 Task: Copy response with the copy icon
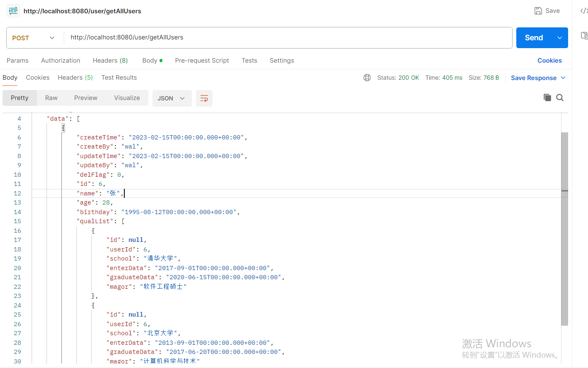tap(547, 97)
